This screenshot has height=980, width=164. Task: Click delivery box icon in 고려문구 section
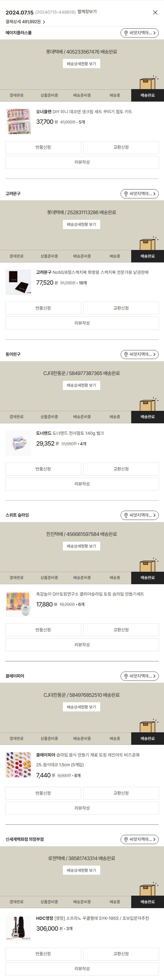(x=148, y=243)
